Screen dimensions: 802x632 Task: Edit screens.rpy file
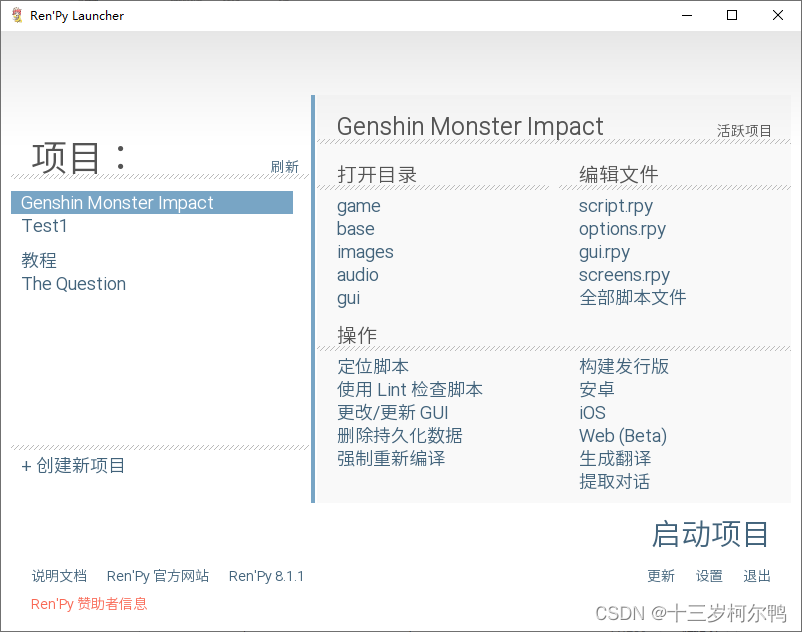(x=625, y=275)
